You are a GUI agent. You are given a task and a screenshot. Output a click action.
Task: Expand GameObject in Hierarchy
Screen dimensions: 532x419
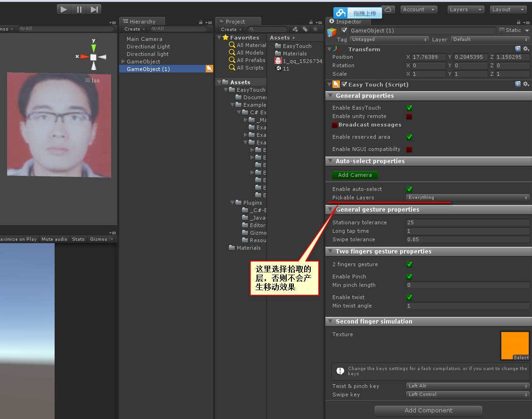tap(123, 61)
